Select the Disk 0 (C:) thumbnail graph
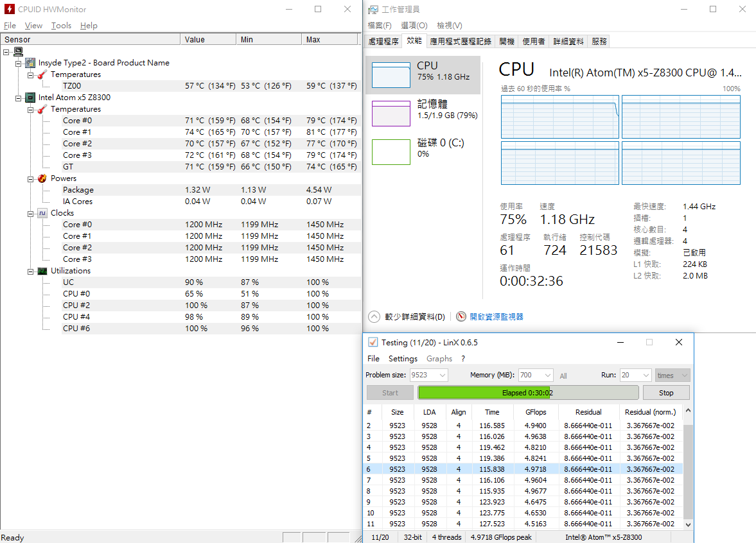 (391, 151)
